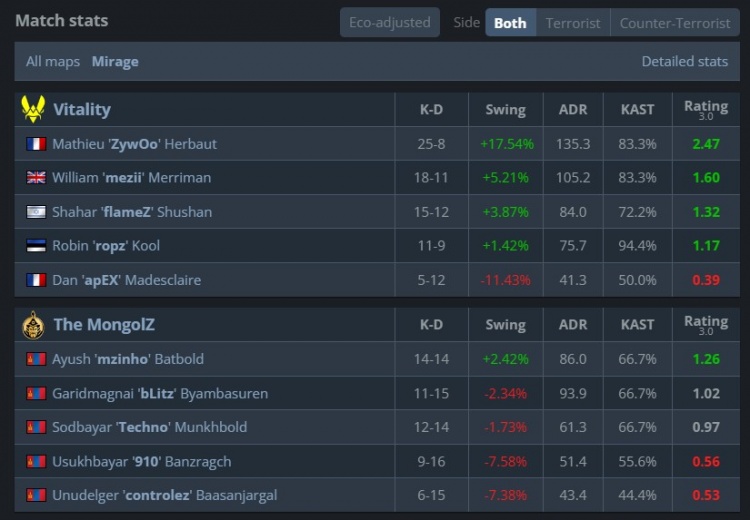Click the Vitality team name link
750x520 pixels.
point(82,109)
